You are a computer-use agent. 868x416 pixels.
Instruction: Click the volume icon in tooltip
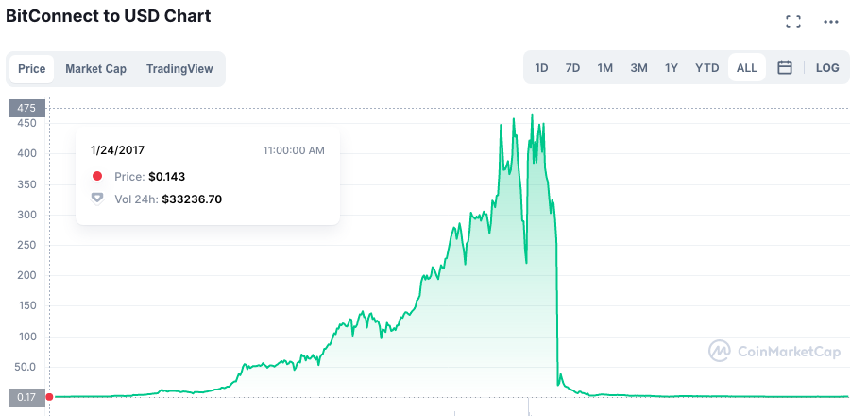[96, 199]
